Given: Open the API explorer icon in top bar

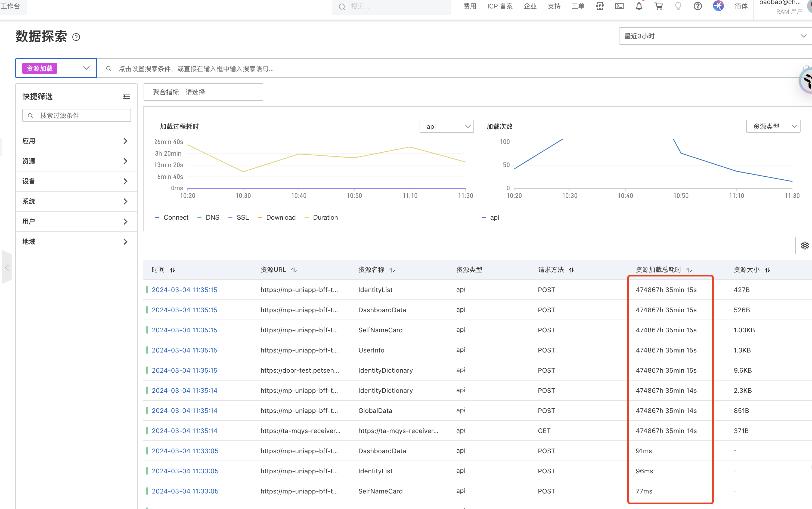Looking at the screenshot, I should 600,6.
